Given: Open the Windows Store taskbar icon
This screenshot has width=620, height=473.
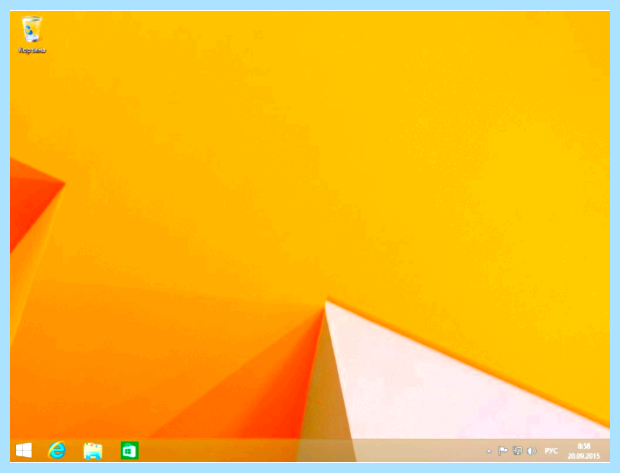Looking at the screenshot, I should (130, 450).
